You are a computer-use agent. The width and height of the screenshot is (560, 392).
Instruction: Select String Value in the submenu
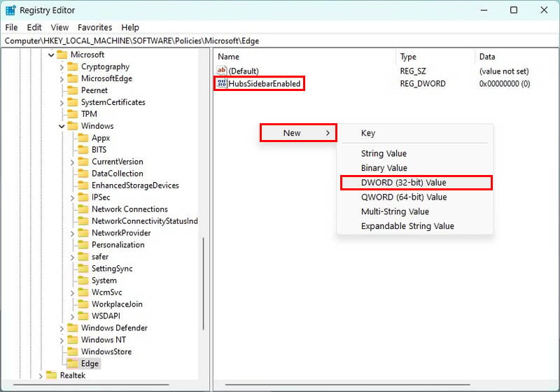[x=415, y=153]
